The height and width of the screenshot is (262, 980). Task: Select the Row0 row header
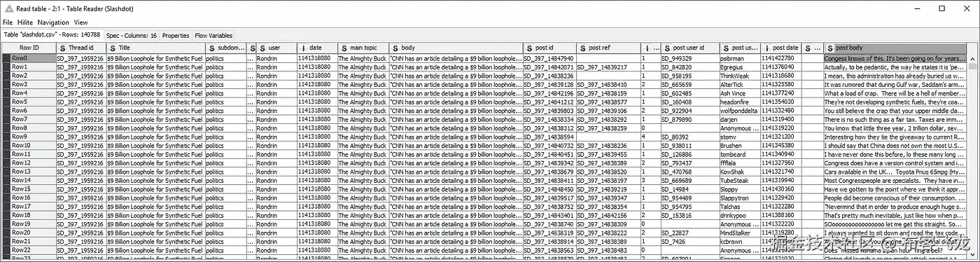[28, 57]
